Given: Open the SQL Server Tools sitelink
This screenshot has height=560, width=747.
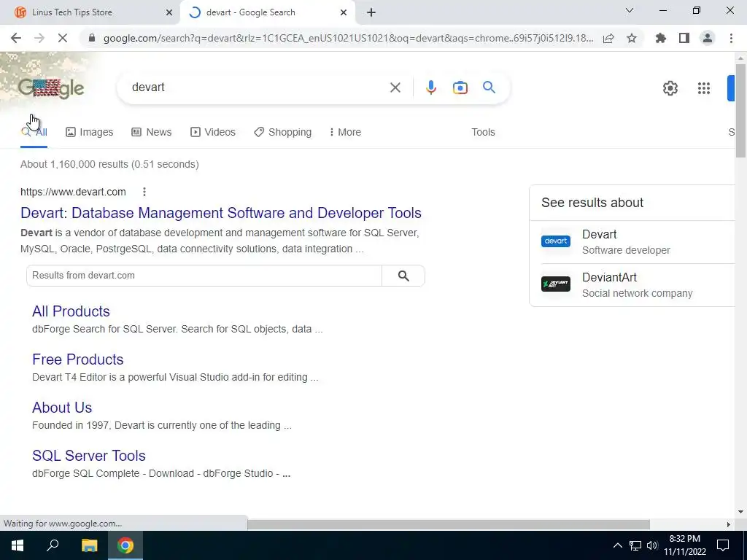Looking at the screenshot, I should coord(89,456).
